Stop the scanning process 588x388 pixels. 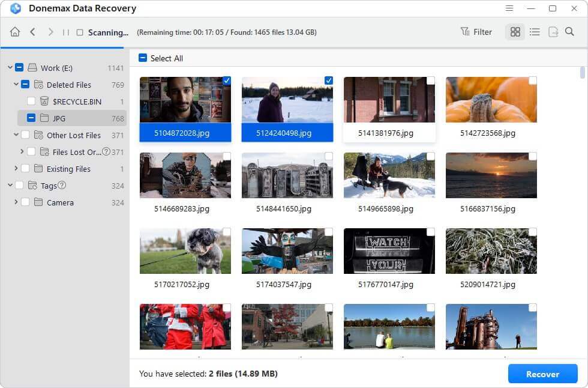80,32
